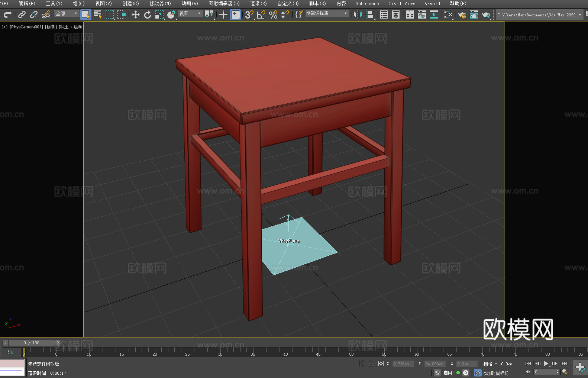Click the MAXScript listener pink box
Viewport: 588px width, 378px height.
point(12,363)
